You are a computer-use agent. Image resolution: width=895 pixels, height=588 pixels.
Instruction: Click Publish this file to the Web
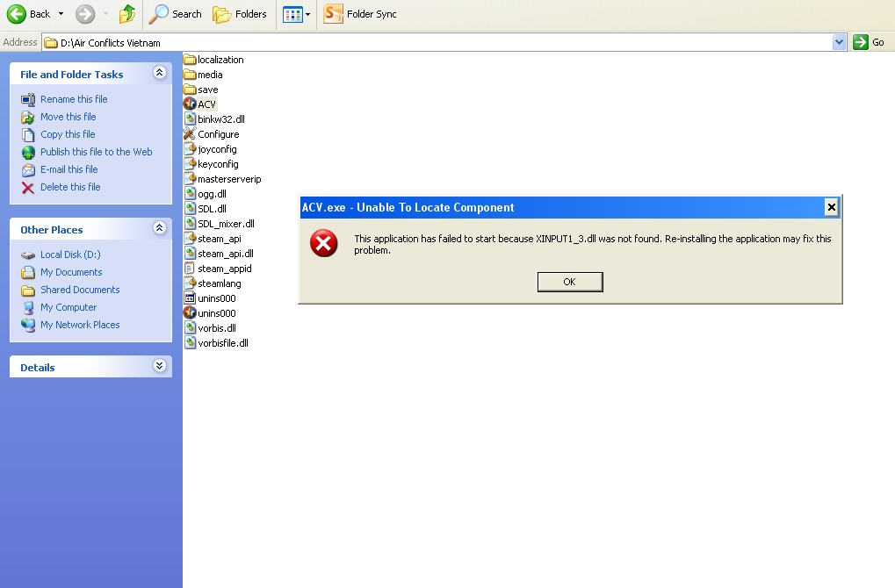(x=96, y=153)
